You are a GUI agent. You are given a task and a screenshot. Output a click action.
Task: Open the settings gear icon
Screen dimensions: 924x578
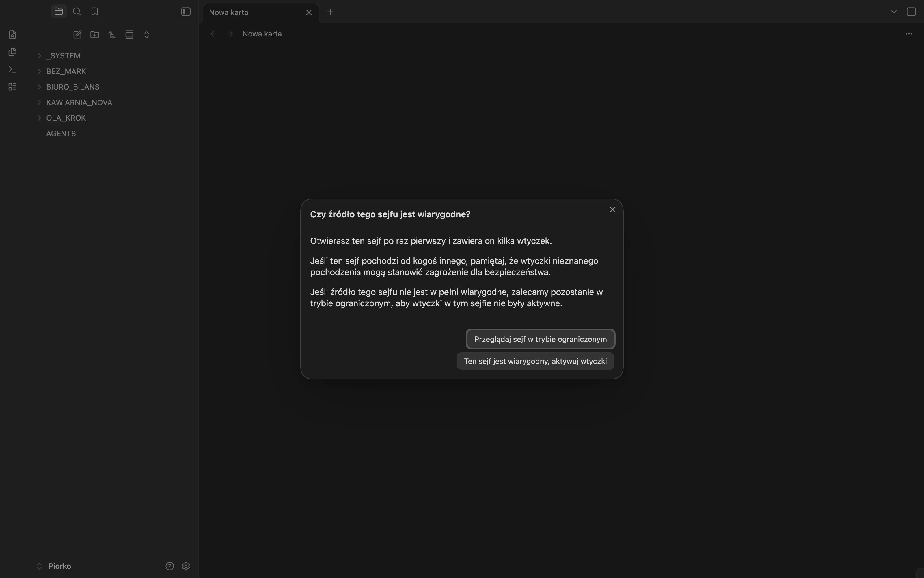(186, 566)
